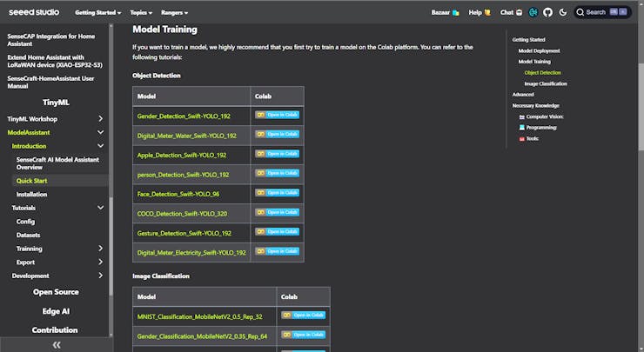Open Colab badge for Gender_Detection_Swift-YOLO_192
Viewport: 644px width, 352px height.
278,115
